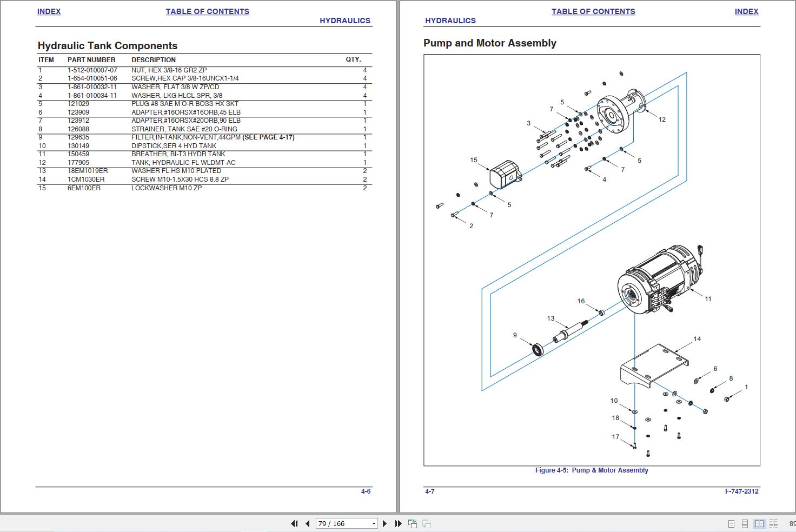The width and height of the screenshot is (796, 532).
Task: Click part number 1-861-010032-11
Action: click(92, 87)
